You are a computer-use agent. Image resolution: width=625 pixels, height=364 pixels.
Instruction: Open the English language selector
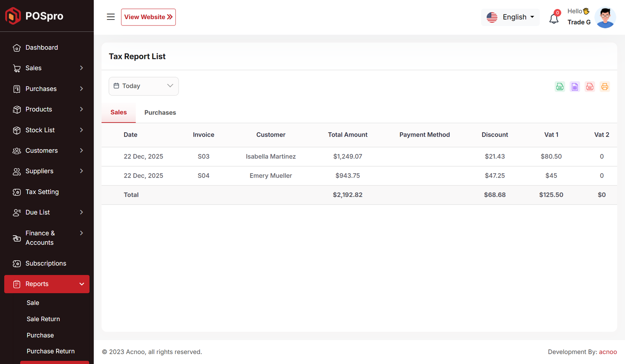(x=510, y=17)
